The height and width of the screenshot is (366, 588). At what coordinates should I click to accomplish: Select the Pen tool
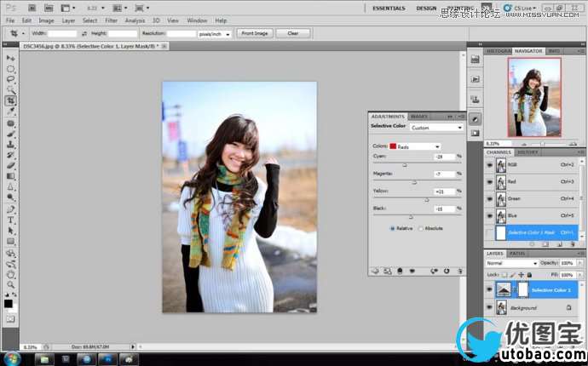coord(10,209)
